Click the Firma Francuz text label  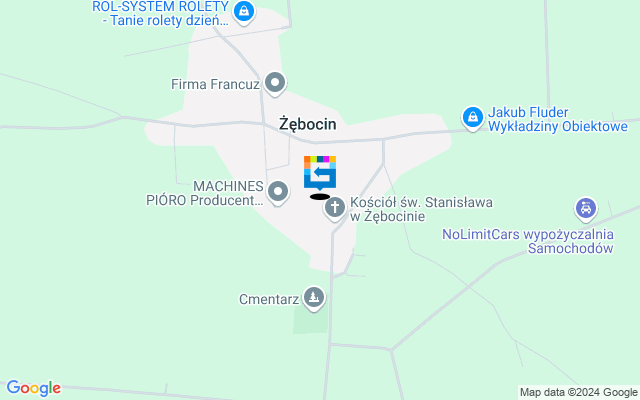(215, 84)
